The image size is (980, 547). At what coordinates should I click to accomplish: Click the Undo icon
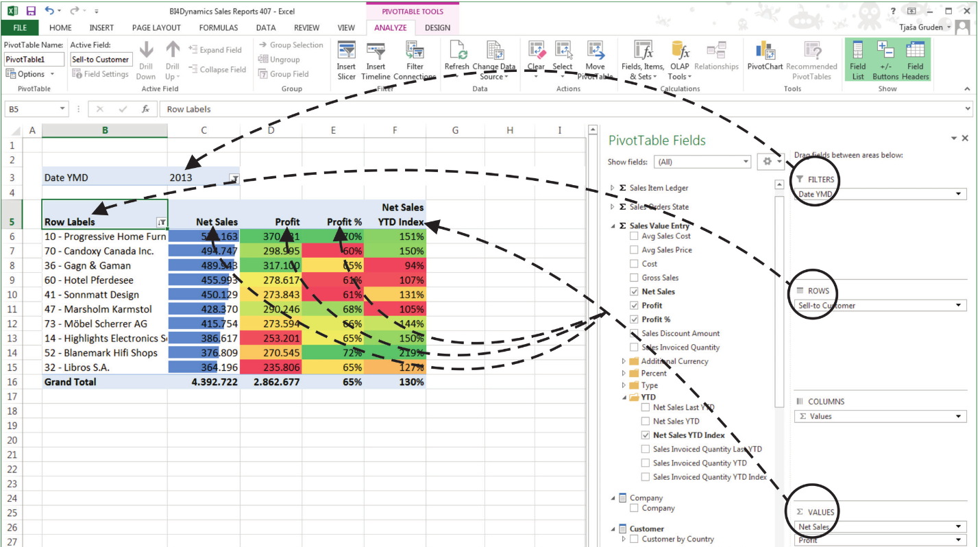[50, 11]
